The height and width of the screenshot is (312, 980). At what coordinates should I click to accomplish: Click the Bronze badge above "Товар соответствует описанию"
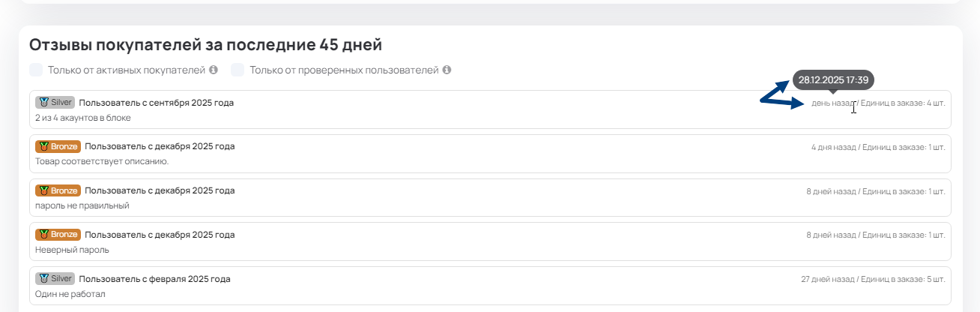click(58, 146)
